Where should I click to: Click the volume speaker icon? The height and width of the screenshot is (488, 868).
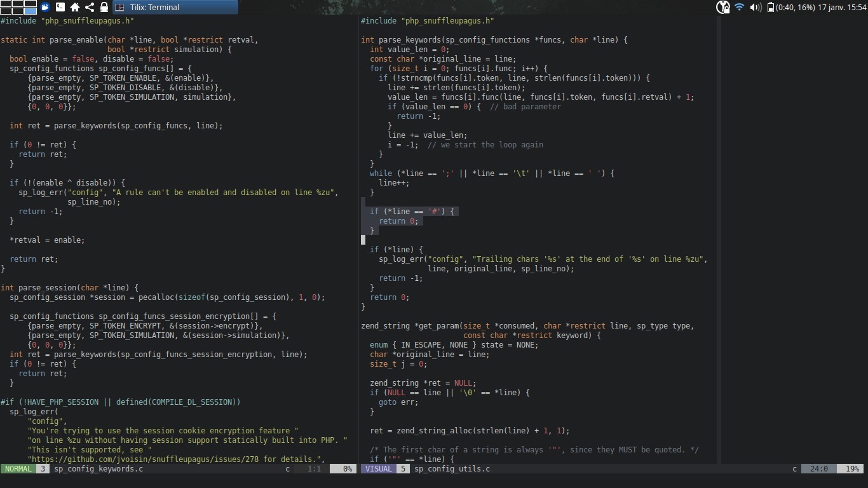(x=756, y=7)
